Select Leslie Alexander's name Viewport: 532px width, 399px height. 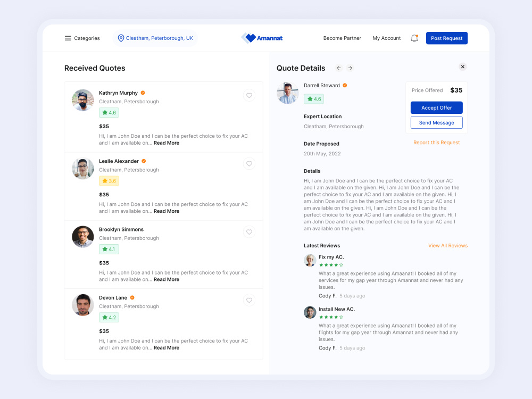(x=119, y=161)
